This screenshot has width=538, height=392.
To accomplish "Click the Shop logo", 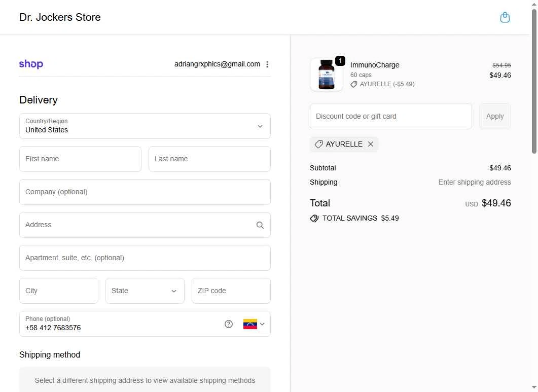I will tap(31, 64).
